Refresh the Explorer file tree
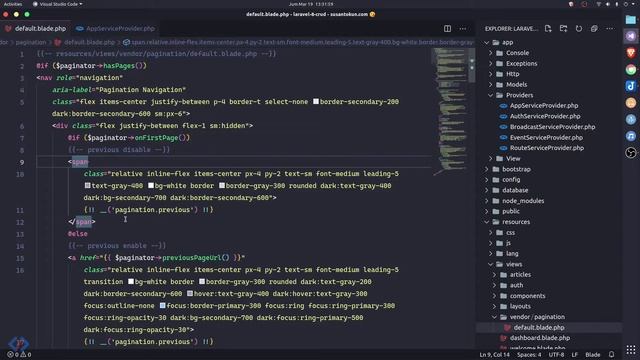The image size is (640, 360). point(579,29)
